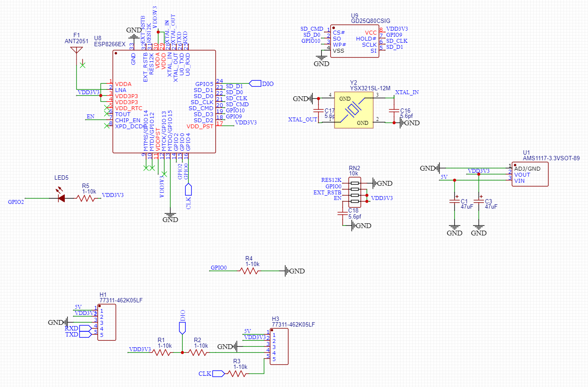The image size is (588, 387).
Task: Click the VDD3V3 label right of R5
Action: (112, 195)
